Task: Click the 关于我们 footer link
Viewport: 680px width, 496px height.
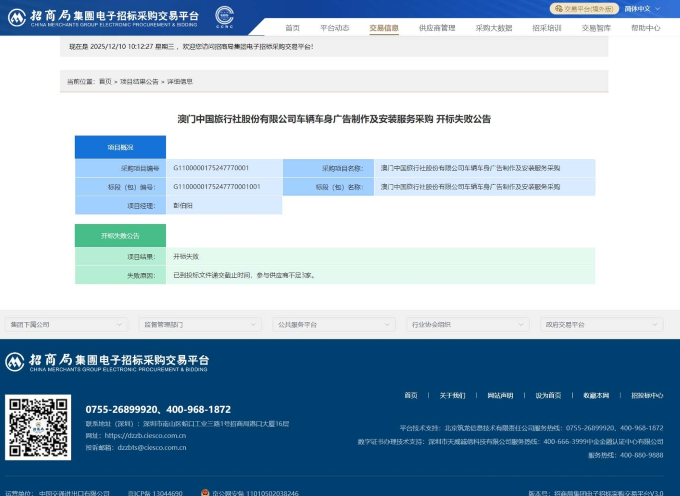Action: [x=452, y=395]
